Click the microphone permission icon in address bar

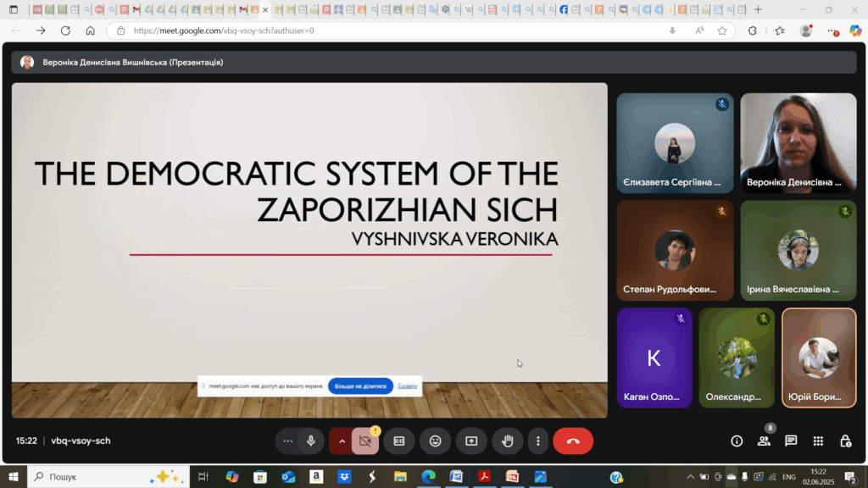pyautogui.click(x=672, y=30)
